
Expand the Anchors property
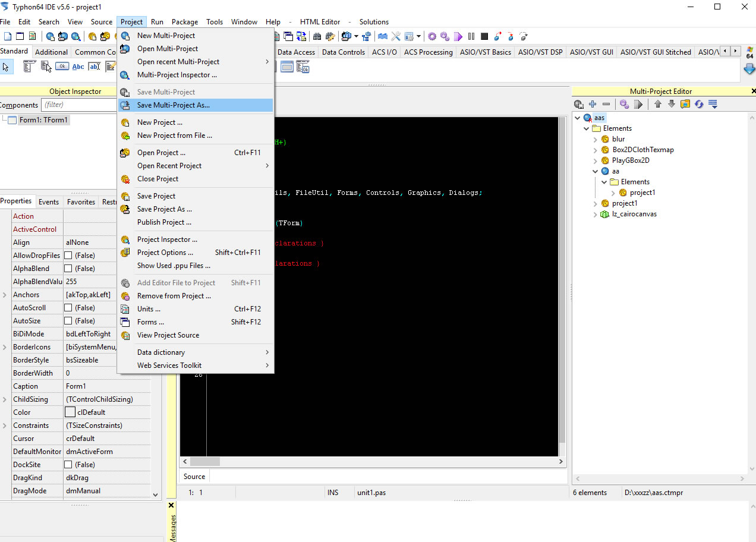(5, 295)
